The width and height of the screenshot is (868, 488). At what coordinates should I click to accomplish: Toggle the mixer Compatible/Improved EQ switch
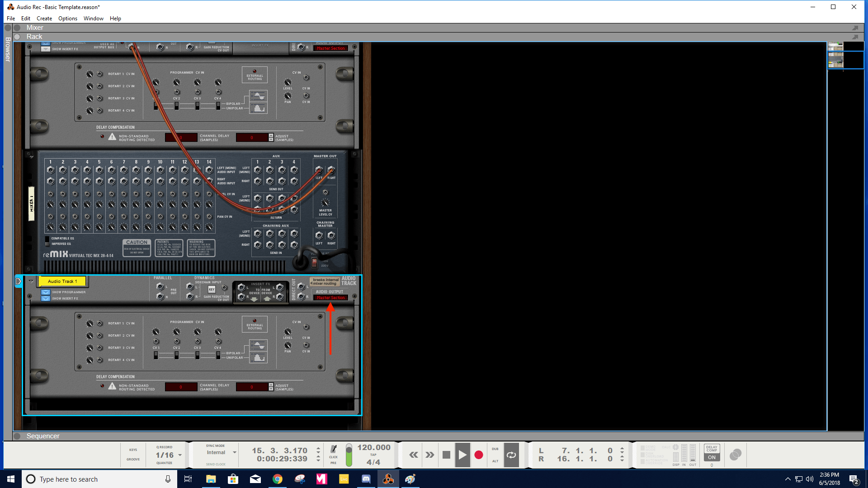(47, 241)
